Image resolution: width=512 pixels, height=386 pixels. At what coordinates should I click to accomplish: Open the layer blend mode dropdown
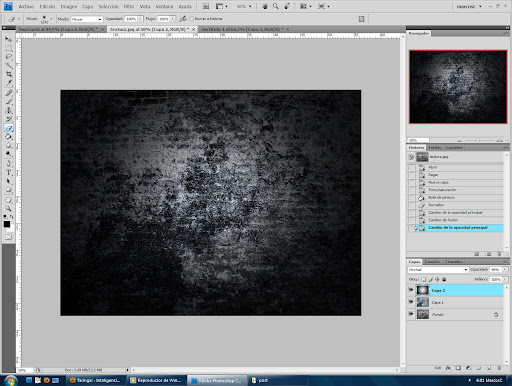tap(438, 269)
